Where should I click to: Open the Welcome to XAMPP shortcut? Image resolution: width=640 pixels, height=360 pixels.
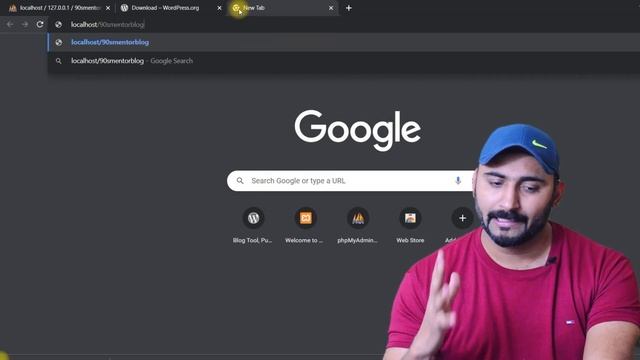[x=305, y=225]
